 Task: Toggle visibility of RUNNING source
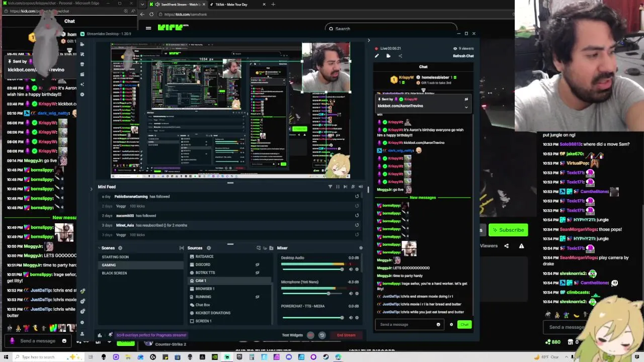click(x=257, y=297)
